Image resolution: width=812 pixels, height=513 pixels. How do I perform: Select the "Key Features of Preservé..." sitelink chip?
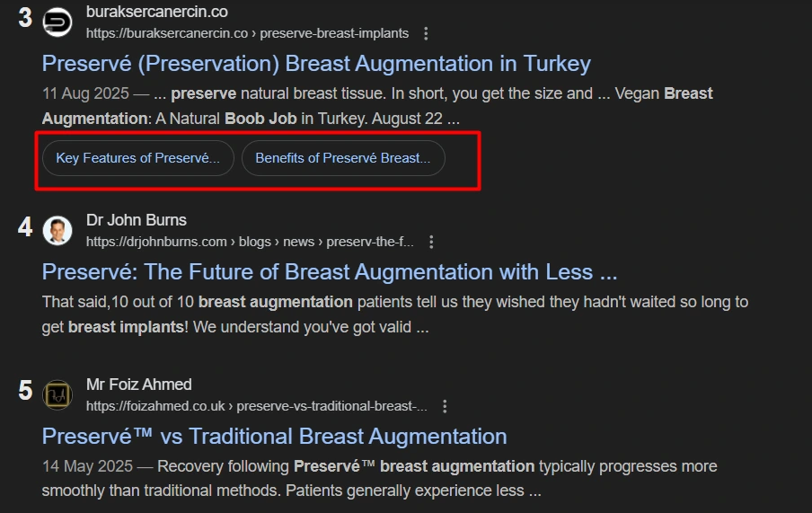137,158
